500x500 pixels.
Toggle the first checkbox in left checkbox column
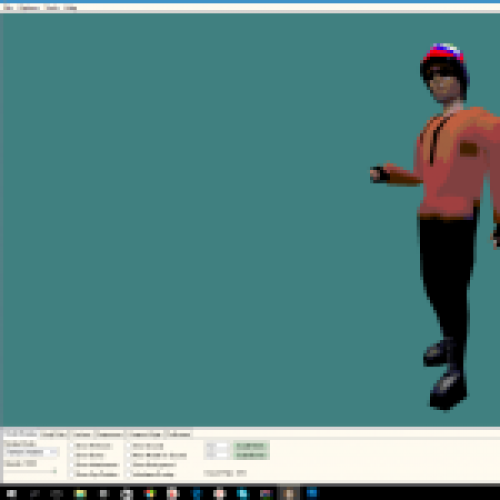click(x=72, y=446)
